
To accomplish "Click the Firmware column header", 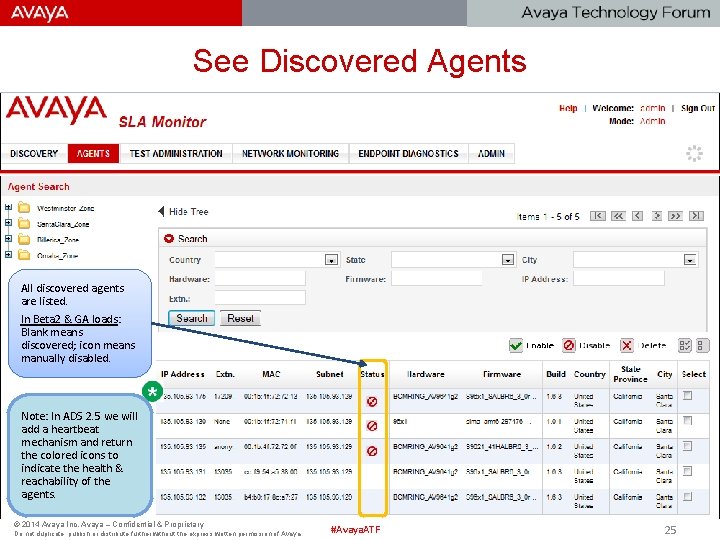I will [x=502, y=374].
